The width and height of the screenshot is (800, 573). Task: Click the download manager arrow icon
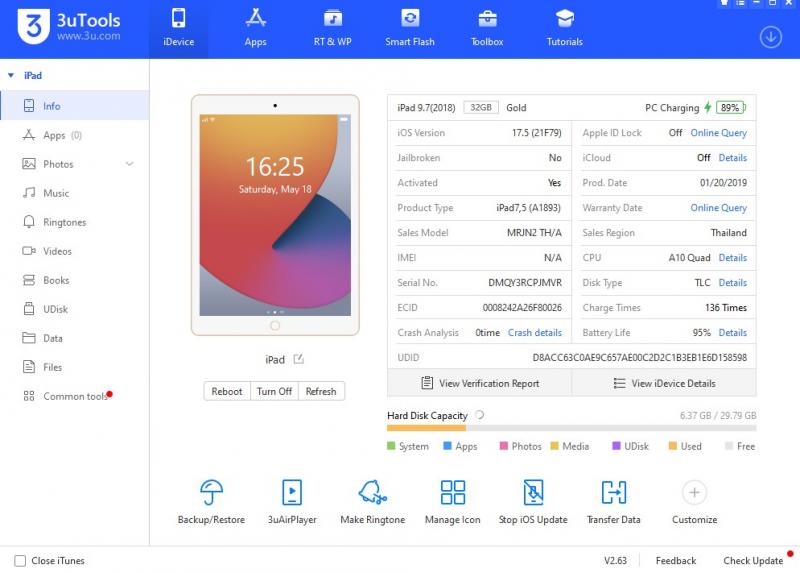click(x=770, y=37)
